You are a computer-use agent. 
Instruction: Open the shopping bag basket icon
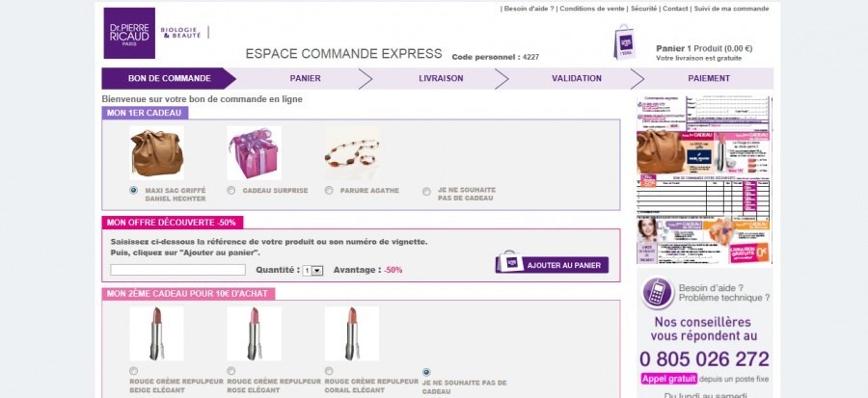625,42
